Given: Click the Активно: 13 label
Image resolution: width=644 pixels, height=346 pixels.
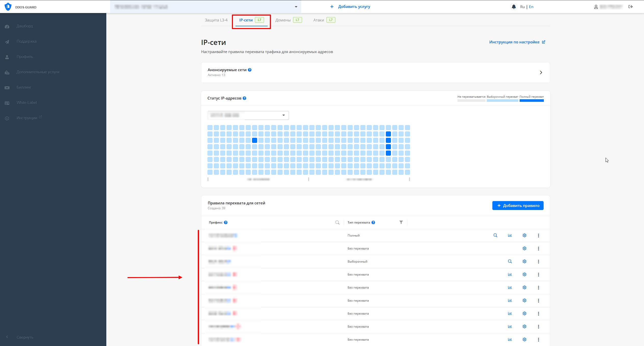Looking at the screenshot, I should pos(216,75).
